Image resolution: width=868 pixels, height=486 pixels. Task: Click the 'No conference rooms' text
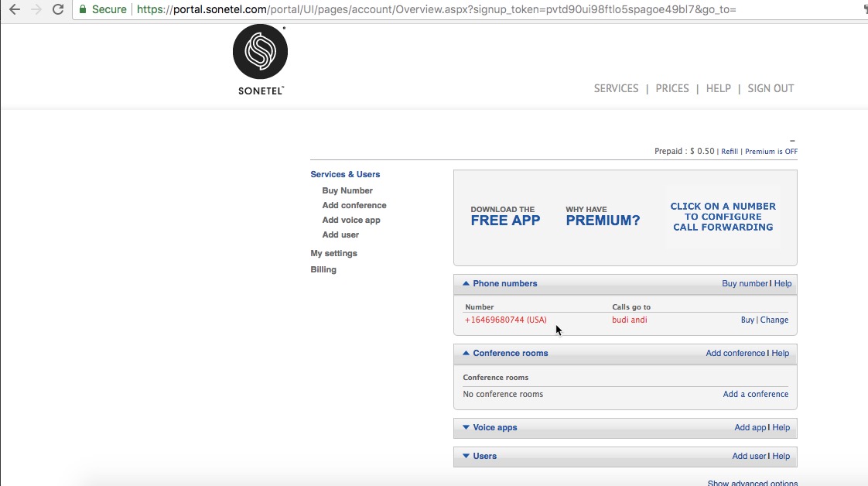point(503,394)
